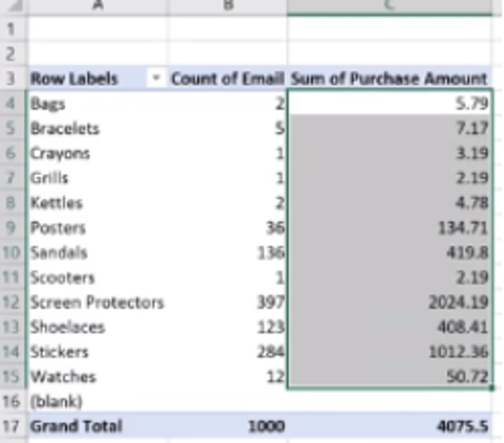Select the Watches row label
Image resolution: width=504 pixels, height=443 pixels.
(64, 377)
